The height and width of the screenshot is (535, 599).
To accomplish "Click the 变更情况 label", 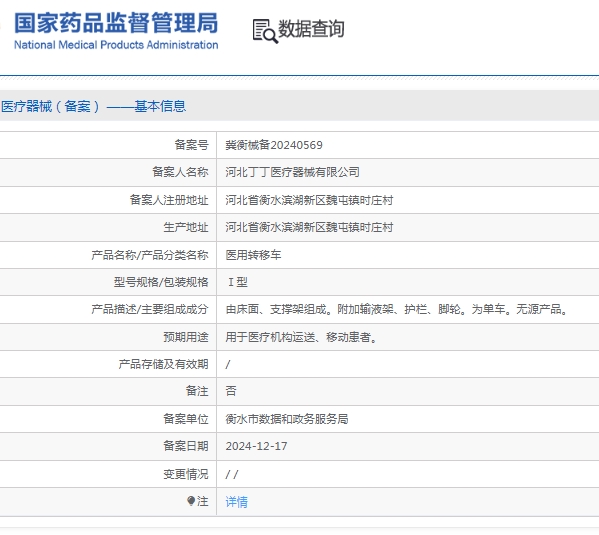I will click(x=186, y=474).
